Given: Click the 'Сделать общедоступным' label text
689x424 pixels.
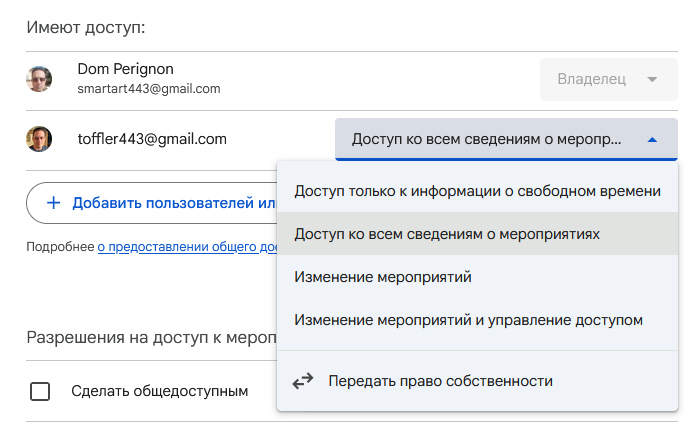Looking at the screenshot, I should [x=159, y=391].
